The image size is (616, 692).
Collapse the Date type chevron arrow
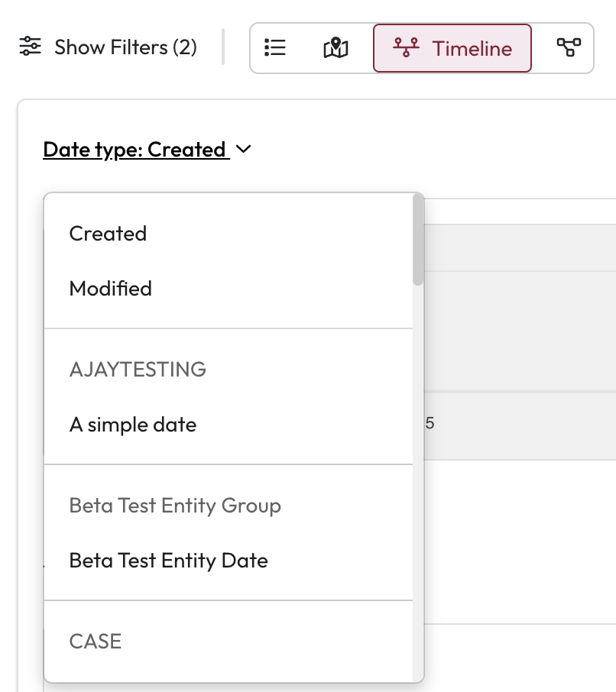click(244, 150)
